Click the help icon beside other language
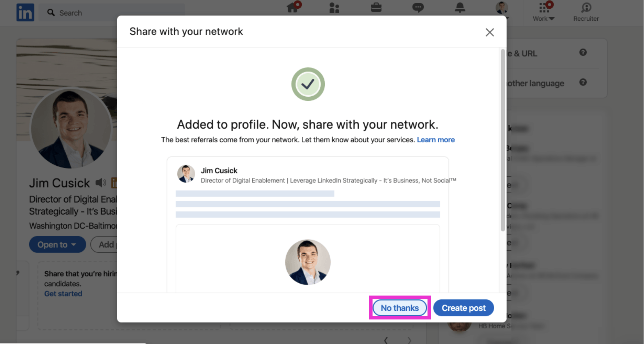Viewport: 644px width, 344px height. 583,82
